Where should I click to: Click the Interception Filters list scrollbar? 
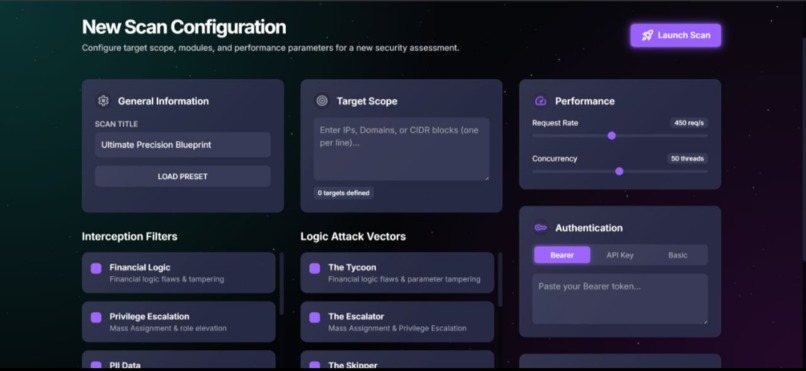pyautogui.click(x=281, y=284)
